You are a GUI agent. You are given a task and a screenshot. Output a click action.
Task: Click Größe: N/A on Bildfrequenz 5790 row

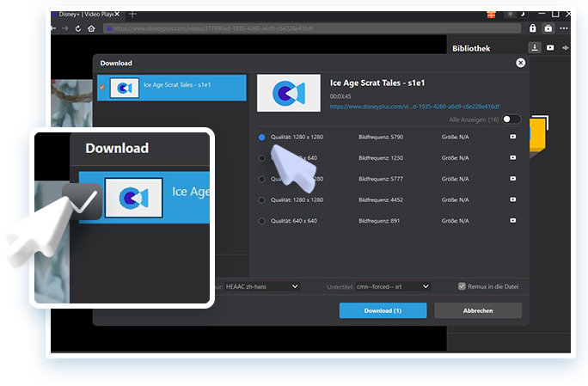(x=456, y=138)
